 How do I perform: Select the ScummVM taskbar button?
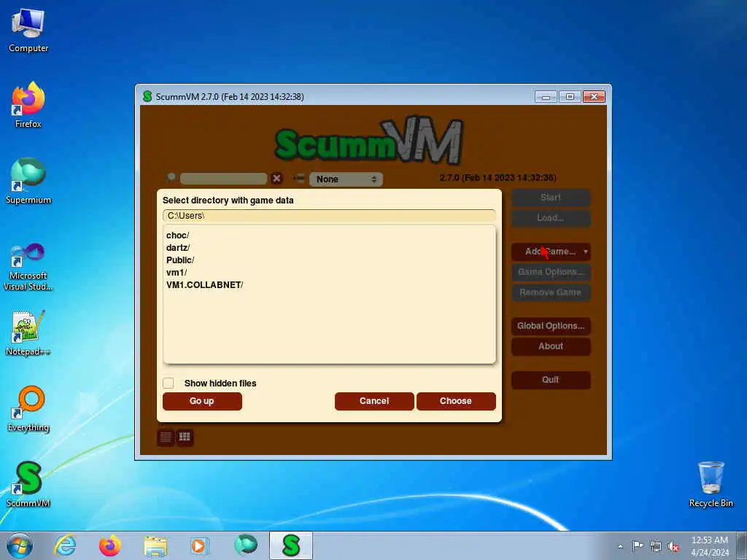pyautogui.click(x=290, y=545)
